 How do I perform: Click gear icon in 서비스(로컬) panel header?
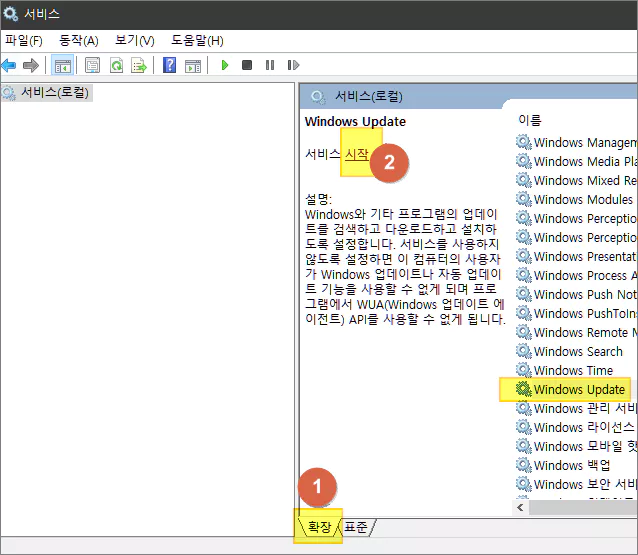(318, 97)
